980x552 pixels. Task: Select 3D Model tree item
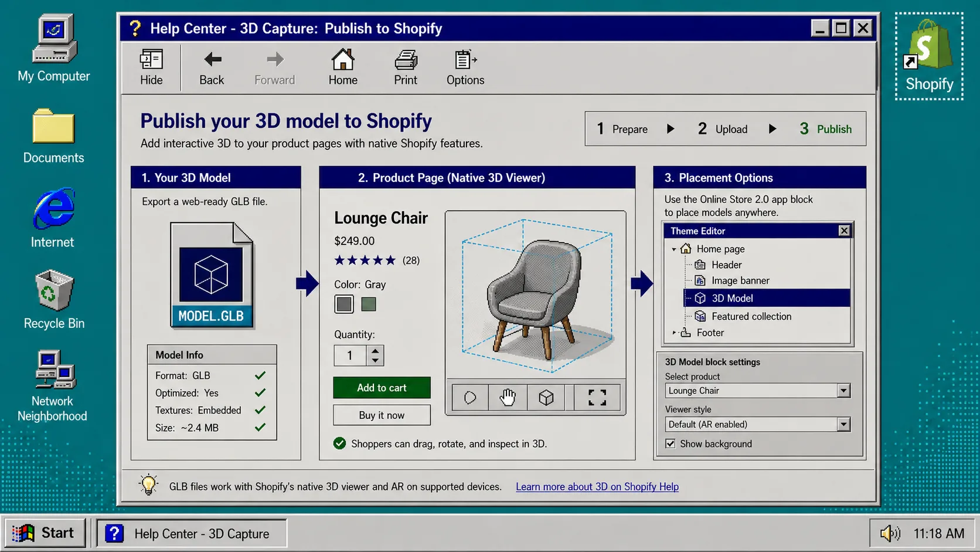click(x=767, y=298)
